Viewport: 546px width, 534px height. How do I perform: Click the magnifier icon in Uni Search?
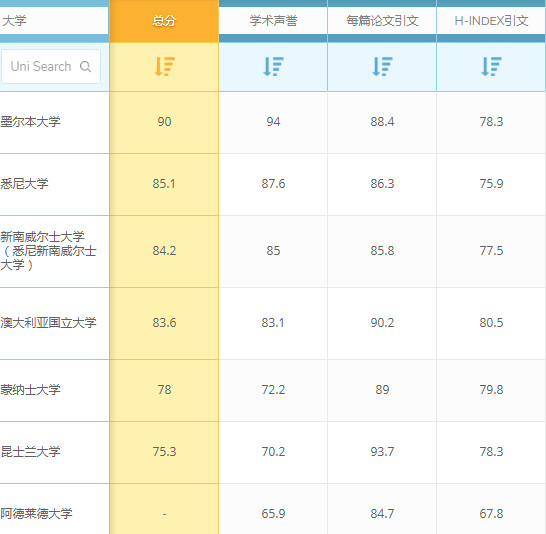(x=85, y=66)
